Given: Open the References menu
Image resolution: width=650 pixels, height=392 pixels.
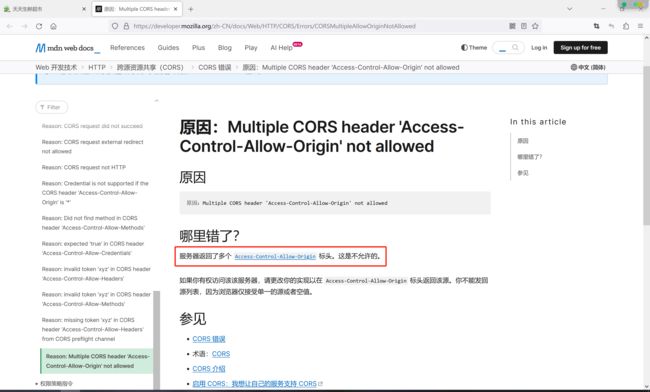Looking at the screenshot, I should pos(127,48).
